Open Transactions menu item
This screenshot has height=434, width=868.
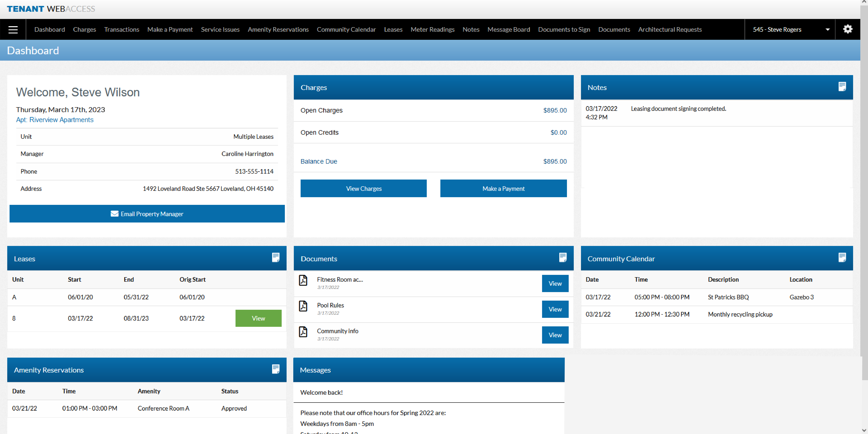pyautogui.click(x=122, y=29)
